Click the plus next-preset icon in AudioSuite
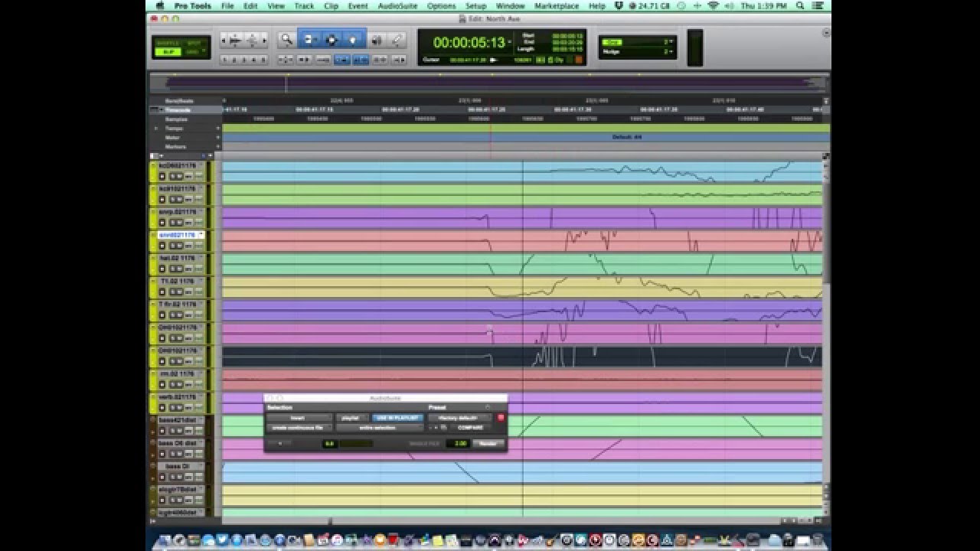The height and width of the screenshot is (551, 980). 436,427
